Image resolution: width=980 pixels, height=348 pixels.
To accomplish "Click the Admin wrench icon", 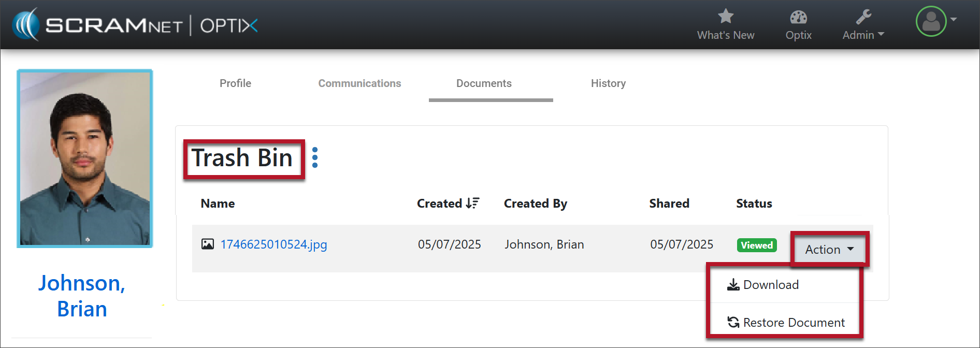I will (863, 17).
